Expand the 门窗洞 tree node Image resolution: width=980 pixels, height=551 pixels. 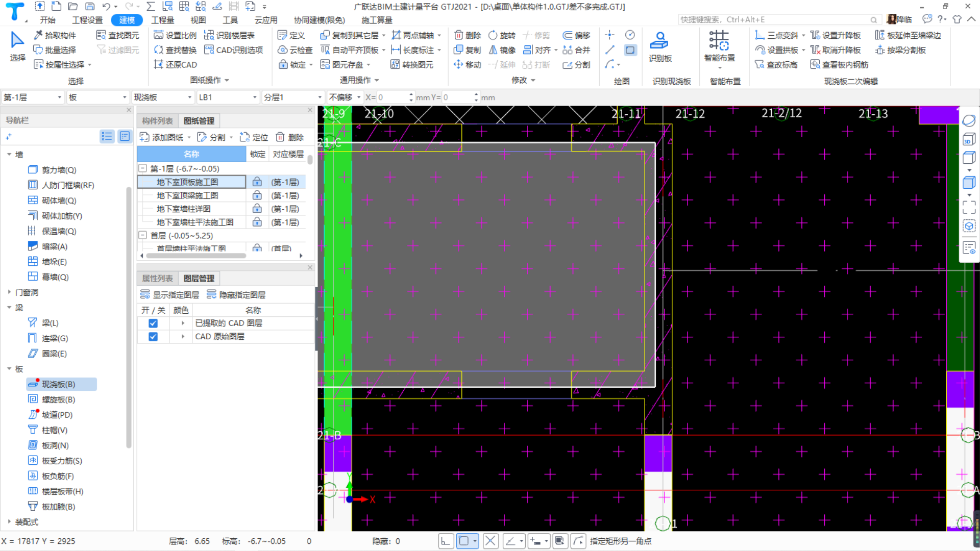tap(9, 292)
